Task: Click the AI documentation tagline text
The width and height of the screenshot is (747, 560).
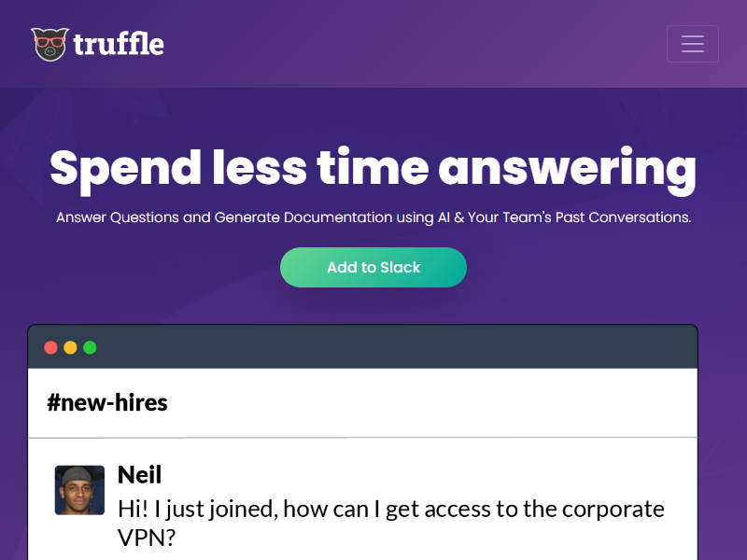Action: point(373,217)
